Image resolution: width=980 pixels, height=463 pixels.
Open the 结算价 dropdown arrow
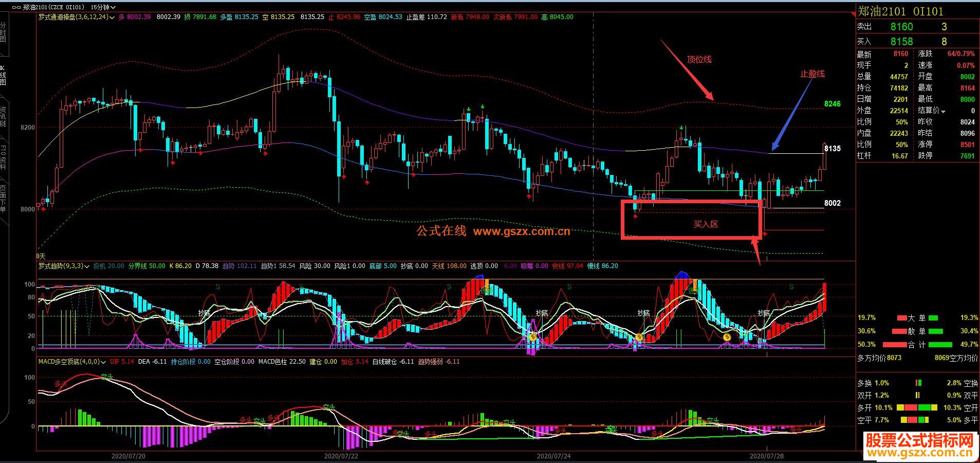pyautogui.click(x=943, y=111)
